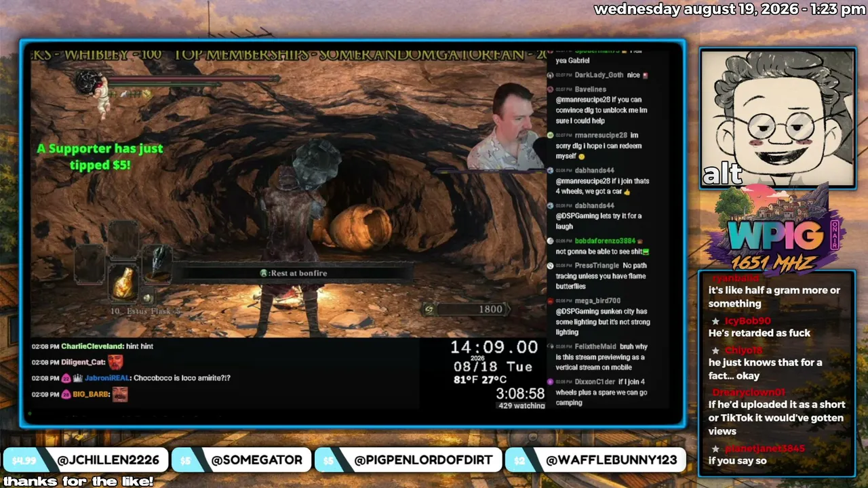The image size is (868, 488).
Task: Click the cartoon avatar labeled alt
Action: tap(777, 118)
